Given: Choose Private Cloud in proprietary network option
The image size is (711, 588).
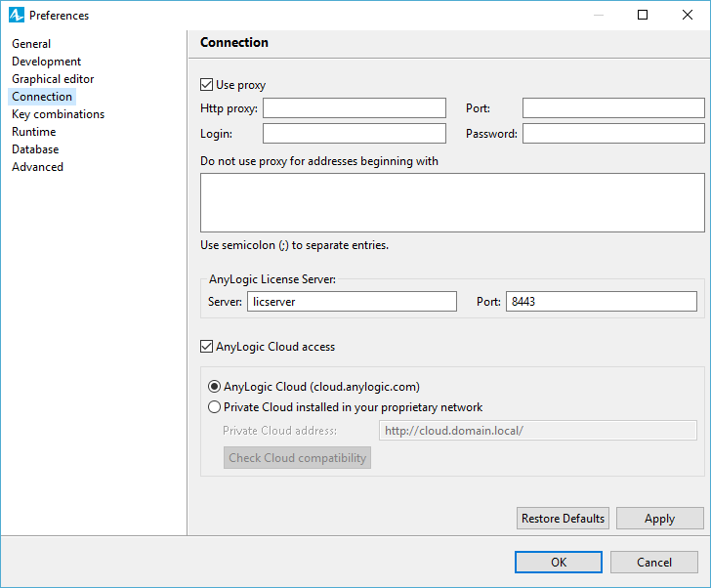Looking at the screenshot, I should [x=214, y=407].
